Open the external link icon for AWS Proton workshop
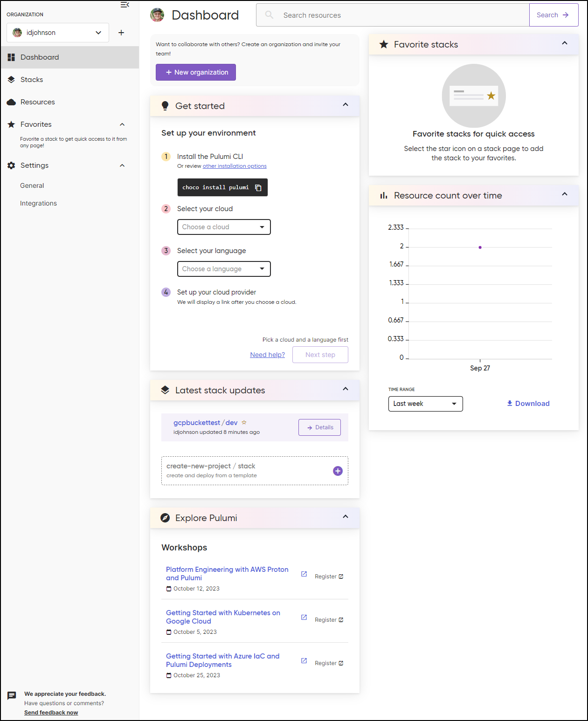This screenshot has height=721, width=588. pos(304,574)
